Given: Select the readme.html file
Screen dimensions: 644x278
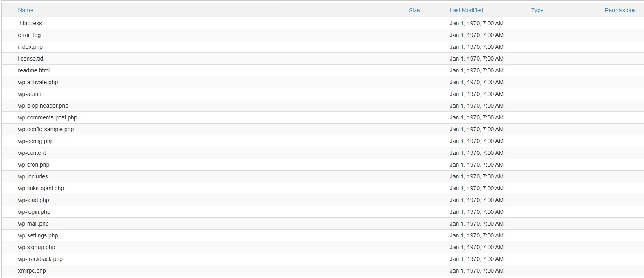Looking at the screenshot, I should coord(34,70).
